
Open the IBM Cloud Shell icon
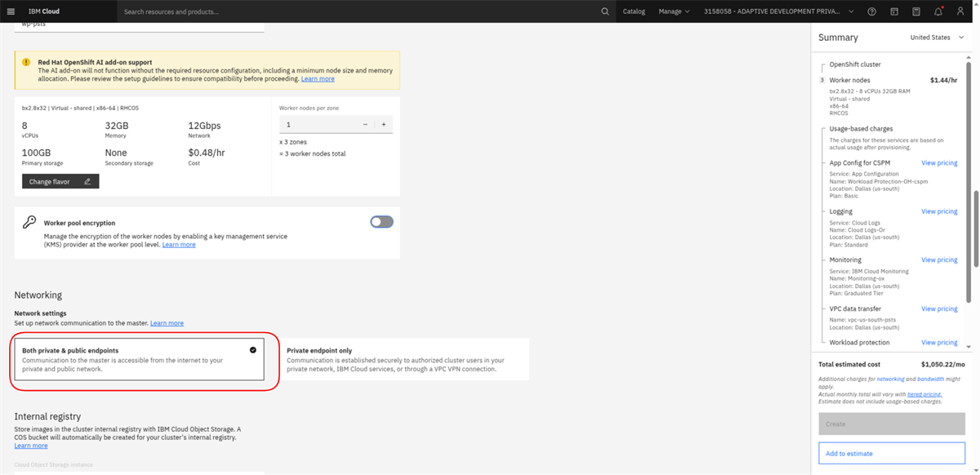[x=894, y=11]
